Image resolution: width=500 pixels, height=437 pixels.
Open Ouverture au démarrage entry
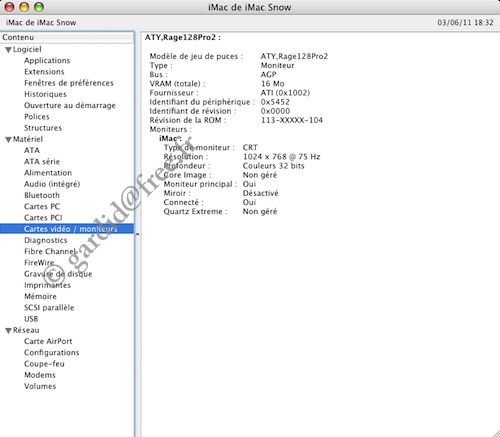coord(70,106)
